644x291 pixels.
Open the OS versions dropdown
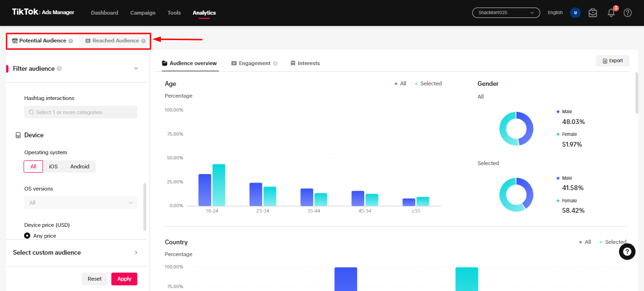point(80,202)
